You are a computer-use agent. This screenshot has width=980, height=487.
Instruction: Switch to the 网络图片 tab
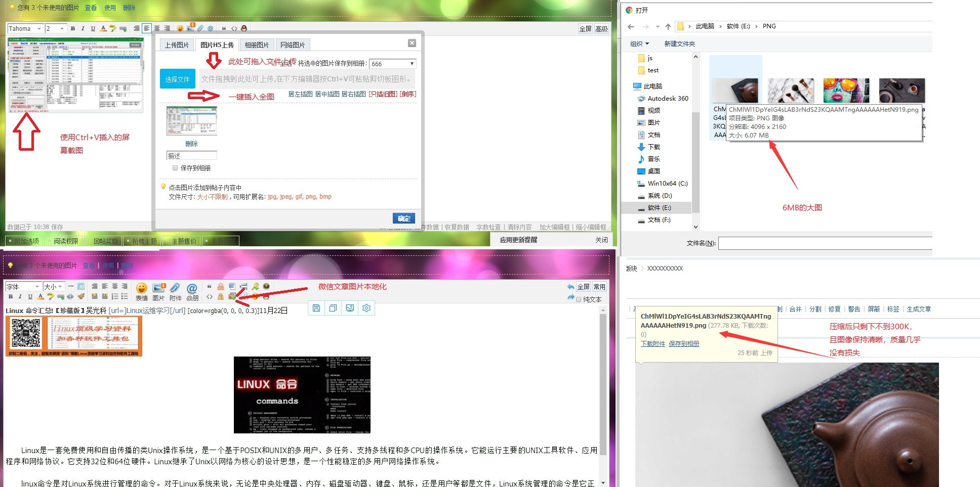(293, 45)
